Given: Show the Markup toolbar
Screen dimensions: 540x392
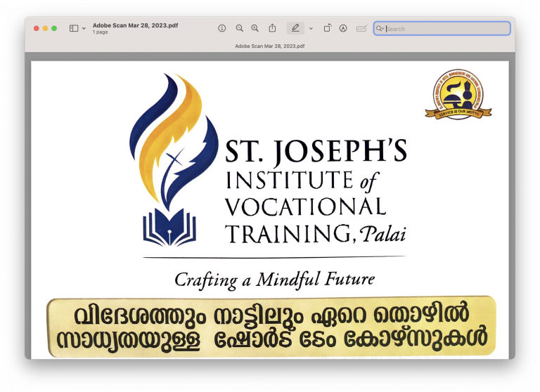Looking at the screenshot, I should coord(343,28).
